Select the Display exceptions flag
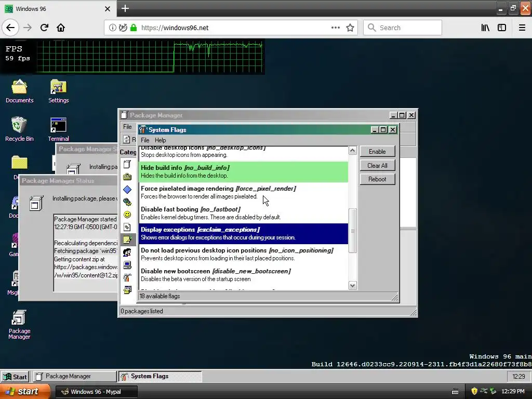The height and width of the screenshot is (399, 532). coord(244,233)
